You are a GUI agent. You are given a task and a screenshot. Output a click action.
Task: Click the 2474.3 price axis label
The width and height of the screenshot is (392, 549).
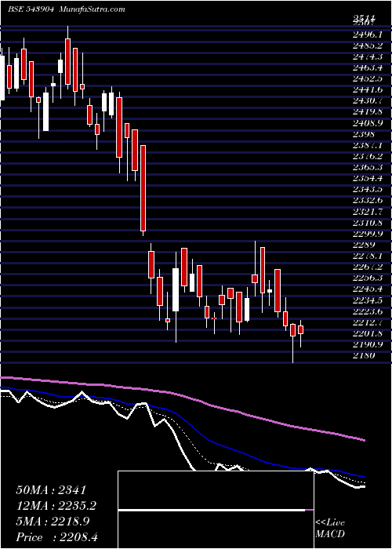click(x=368, y=56)
